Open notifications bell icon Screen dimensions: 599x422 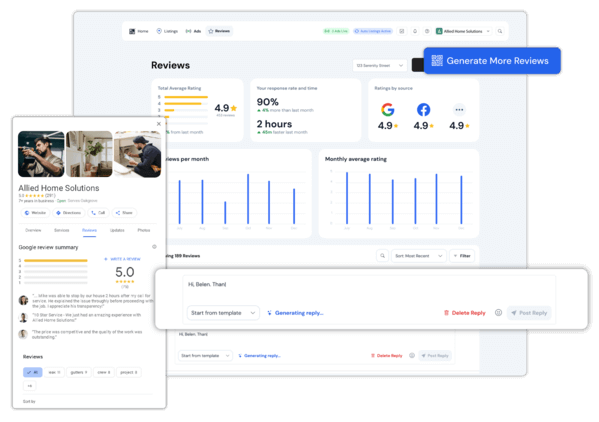pos(415,31)
